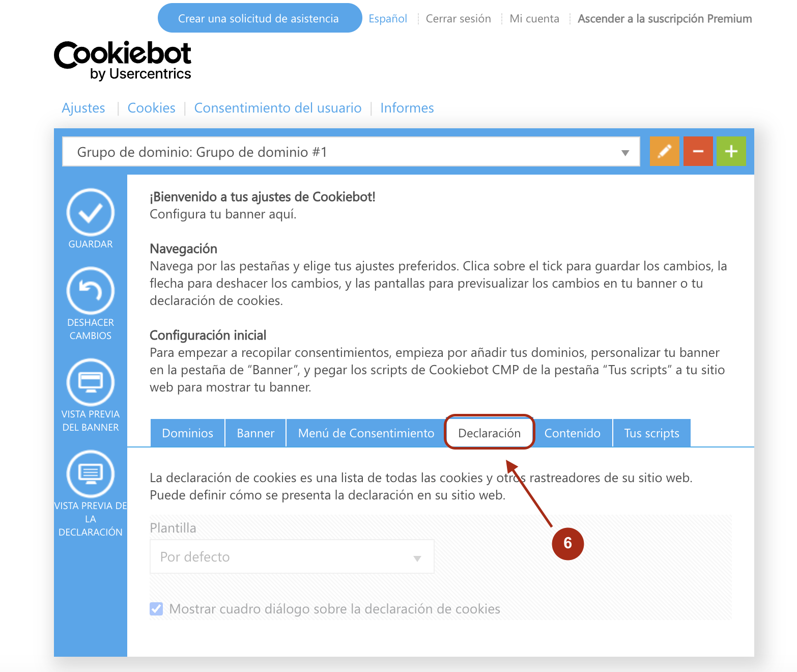Image resolution: width=797 pixels, height=672 pixels.
Task: Click the Guardar checkmark icon
Action: [x=91, y=212]
